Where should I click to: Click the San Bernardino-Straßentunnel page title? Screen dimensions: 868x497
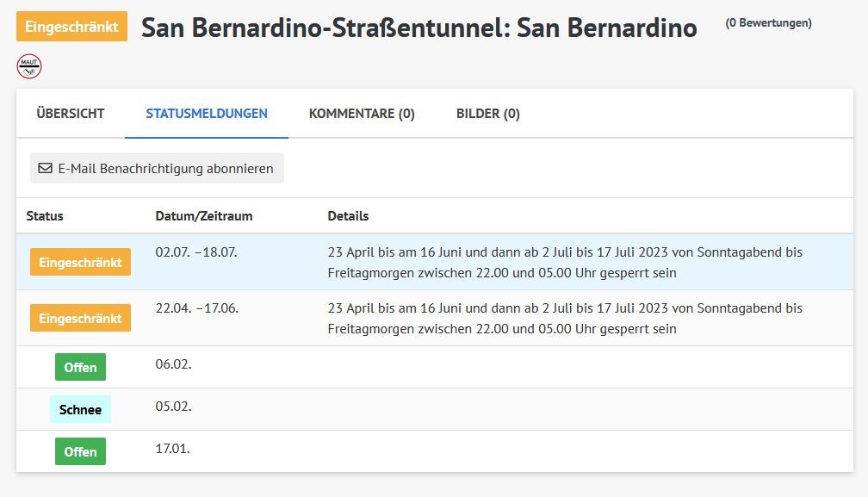[x=419, y=27]
